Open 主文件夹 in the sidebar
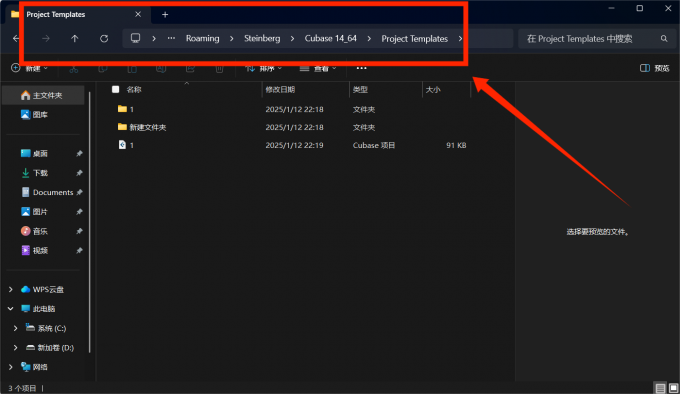 coord(43,95)
